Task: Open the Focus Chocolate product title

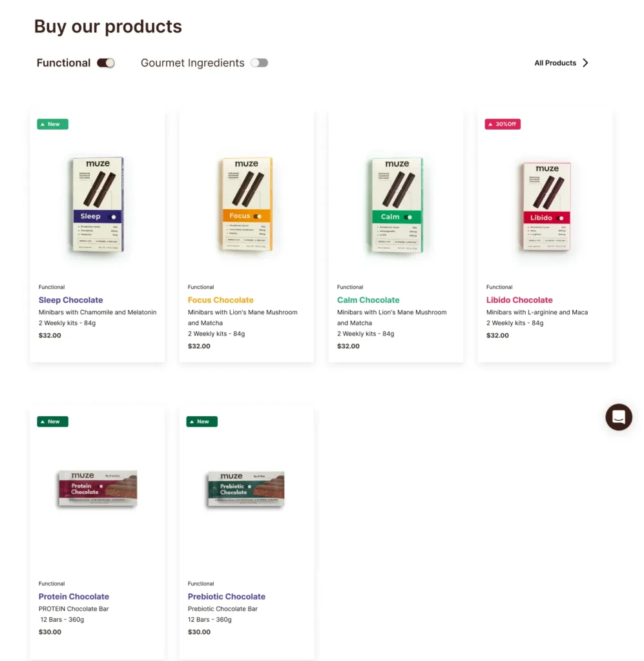Action: click(x=220, y=300)
